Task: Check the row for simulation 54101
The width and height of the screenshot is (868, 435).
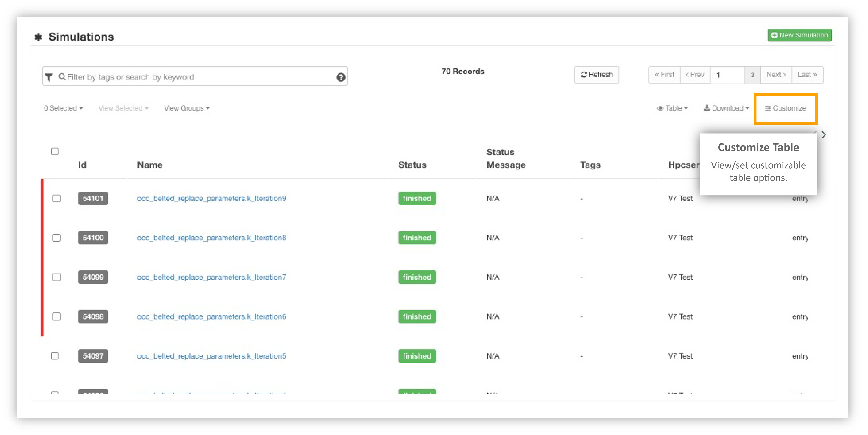Action: pos(57,198)
